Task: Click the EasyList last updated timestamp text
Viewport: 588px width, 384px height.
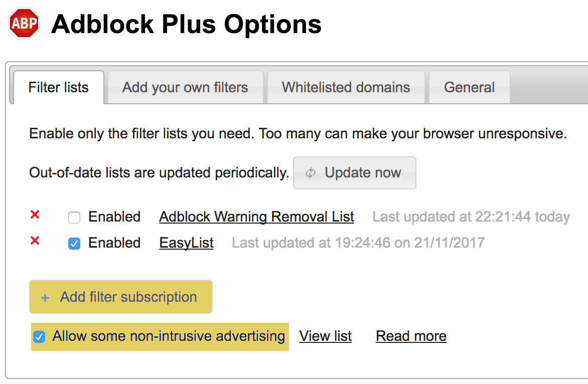Action: pyautogui.click(x=358, y=243)
